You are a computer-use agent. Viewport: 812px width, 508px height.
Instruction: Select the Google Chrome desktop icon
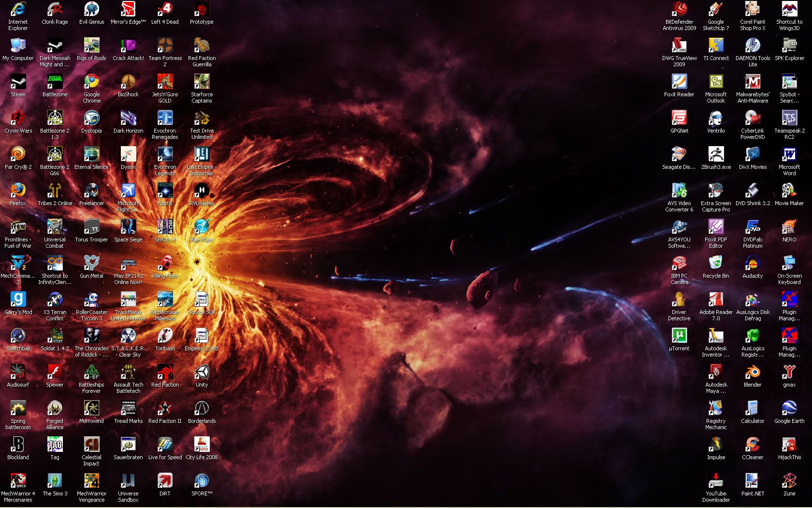(x=91, y=82)
